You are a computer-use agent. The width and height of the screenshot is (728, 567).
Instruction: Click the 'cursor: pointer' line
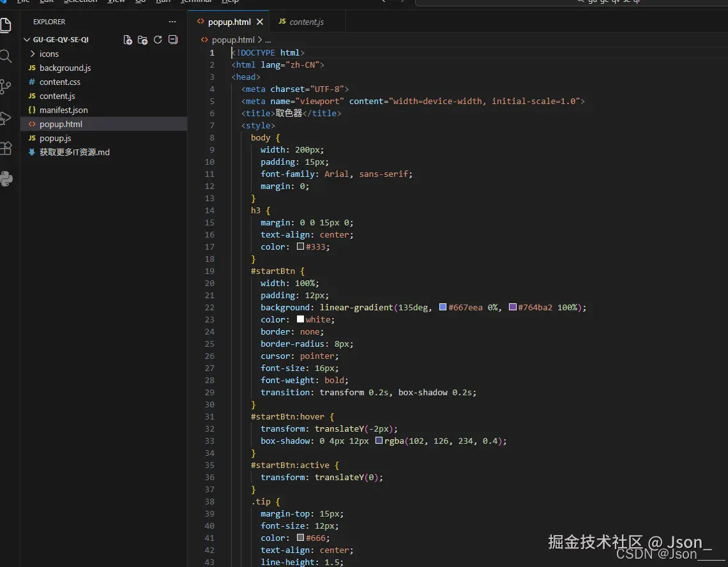(x=300, y=356)
